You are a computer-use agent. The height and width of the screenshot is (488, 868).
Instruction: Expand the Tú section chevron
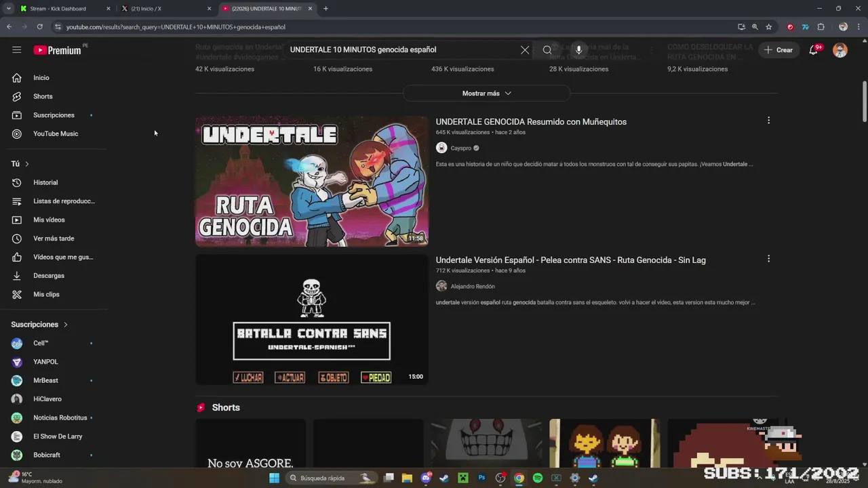point(27,164)
